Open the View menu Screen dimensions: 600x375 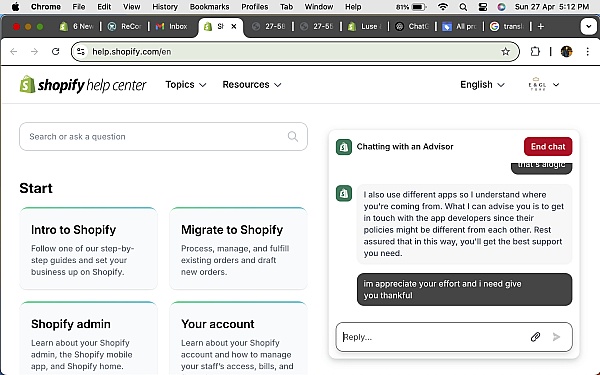tap(132, 7)
